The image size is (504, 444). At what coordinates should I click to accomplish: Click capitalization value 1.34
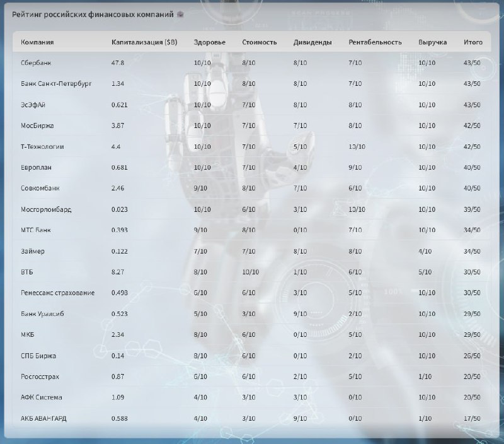pos(118,84)
